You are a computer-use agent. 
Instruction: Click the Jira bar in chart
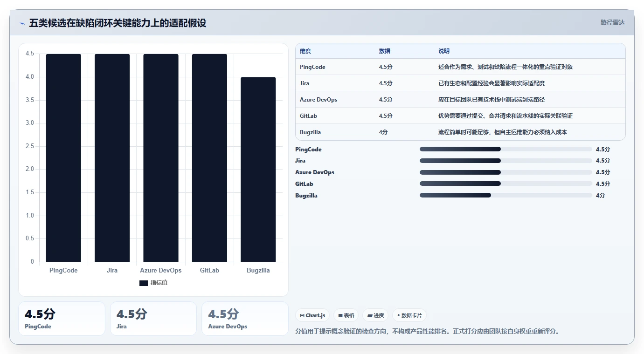[112, 158]
